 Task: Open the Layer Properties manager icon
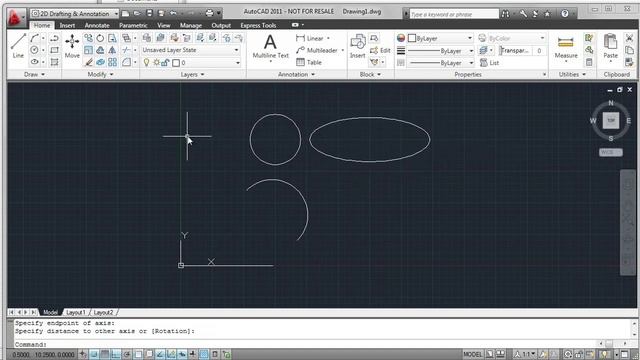click(147, 38)
